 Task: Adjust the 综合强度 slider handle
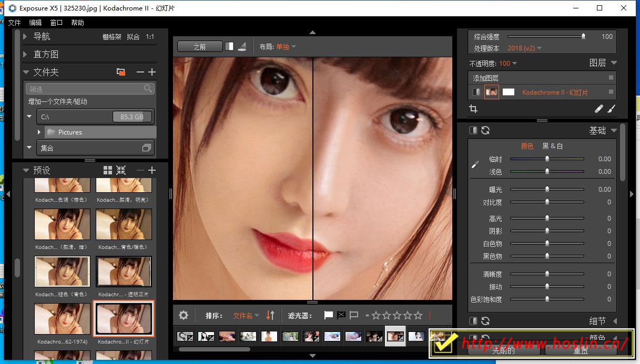(x=583, y=36)
